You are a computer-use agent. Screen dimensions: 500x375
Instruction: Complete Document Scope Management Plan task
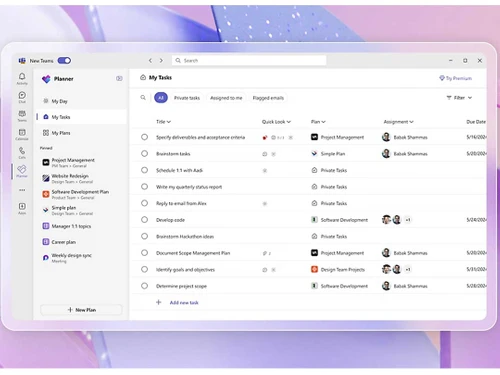(144, 253)
